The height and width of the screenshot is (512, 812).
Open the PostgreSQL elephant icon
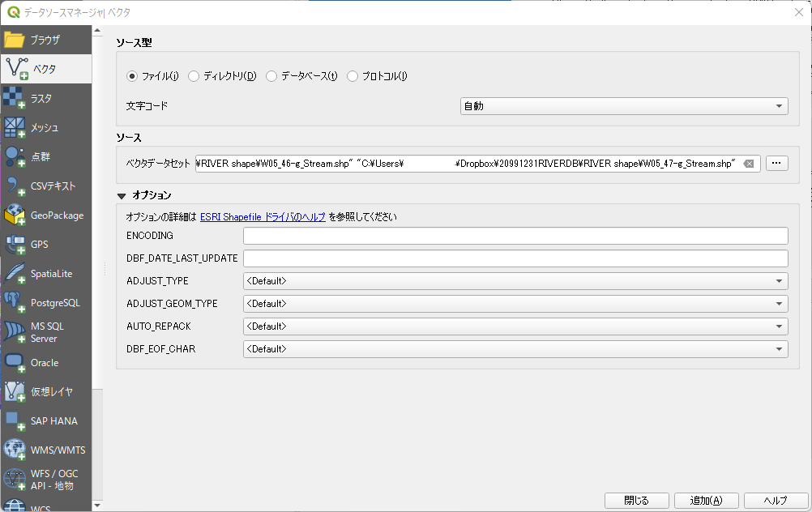15,303
